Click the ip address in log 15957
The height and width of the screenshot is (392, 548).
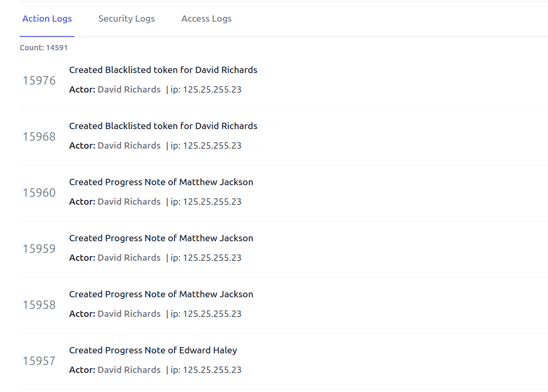point(206,370)
